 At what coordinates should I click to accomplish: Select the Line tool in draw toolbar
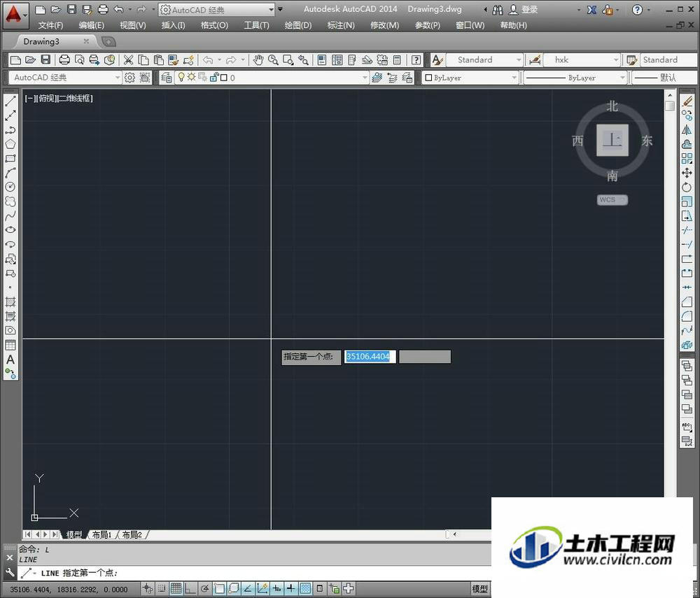[x=10, y=101]
